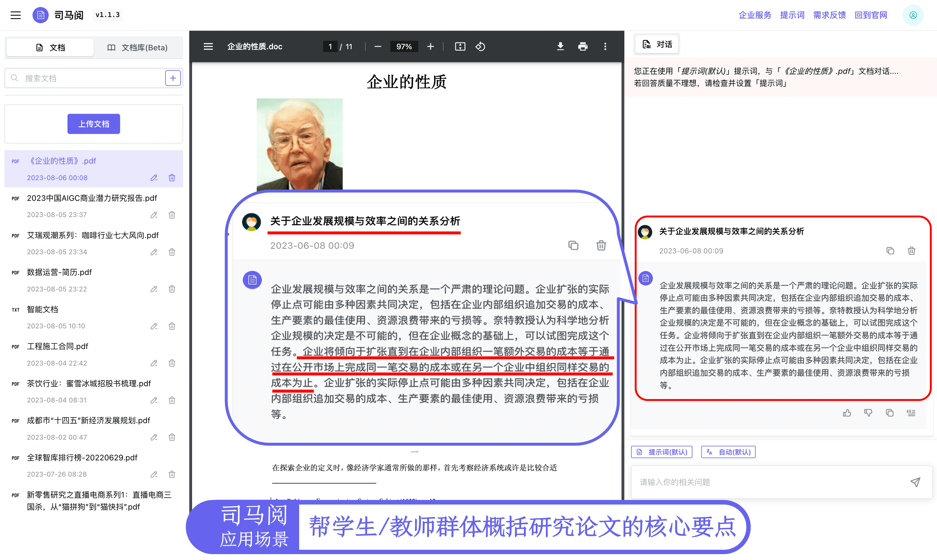The width and height of the screenshot is (937, 560).
Task: Zoom in the PDF with plus button
Action: tap(430, 46)
